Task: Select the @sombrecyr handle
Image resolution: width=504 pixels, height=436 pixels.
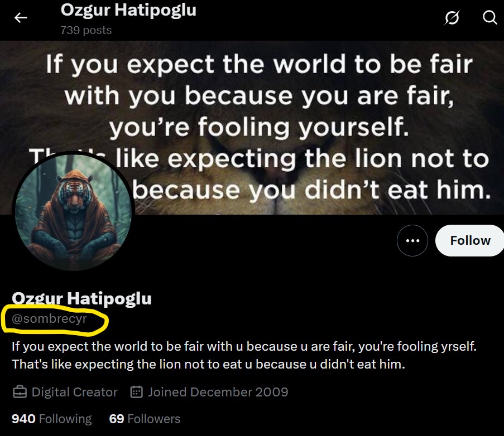Action: point(49,319)
